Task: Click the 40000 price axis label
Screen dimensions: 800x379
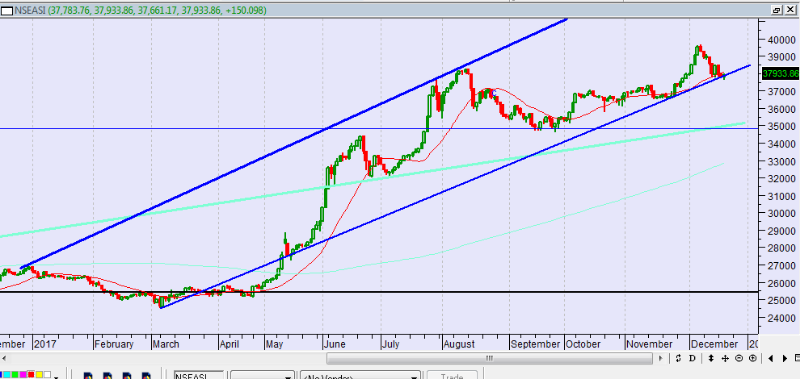Action: coord(783,40)
